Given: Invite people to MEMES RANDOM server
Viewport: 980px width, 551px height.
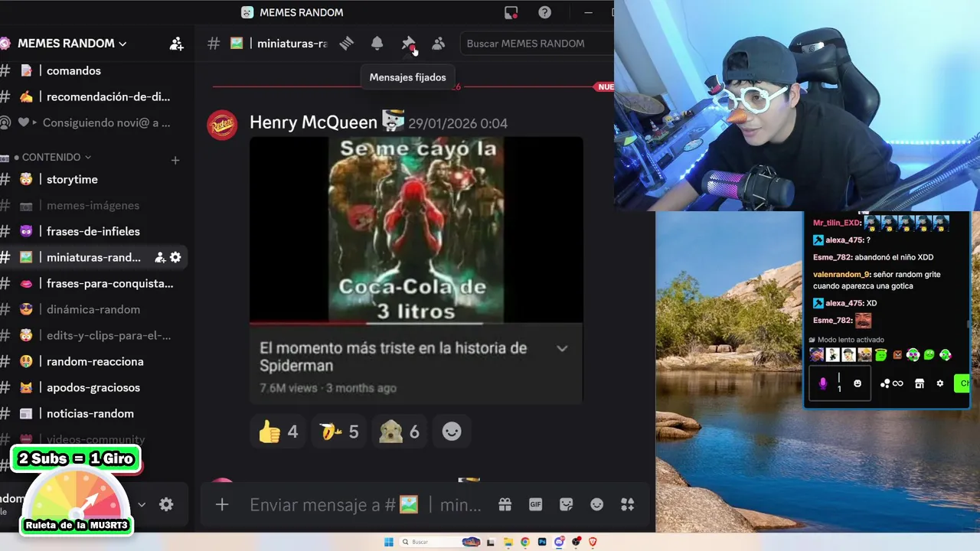Looking at the screenshot, I should pyautogui.click(x=176, y=44).
